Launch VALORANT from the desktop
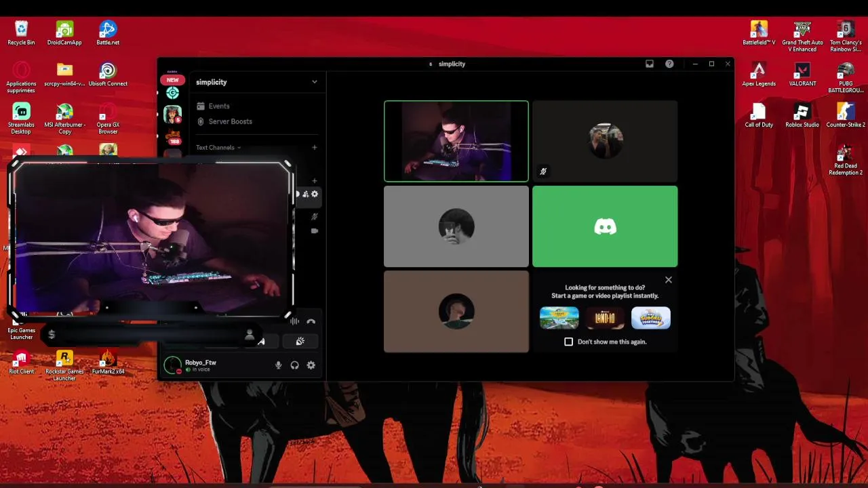This screenshot has height=488, width=868. click(802, 75)
